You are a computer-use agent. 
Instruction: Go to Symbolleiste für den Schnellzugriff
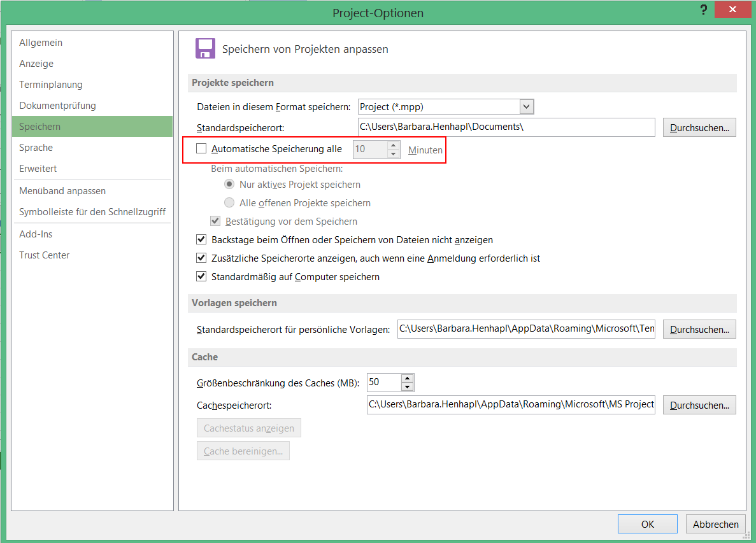point(92,212)
